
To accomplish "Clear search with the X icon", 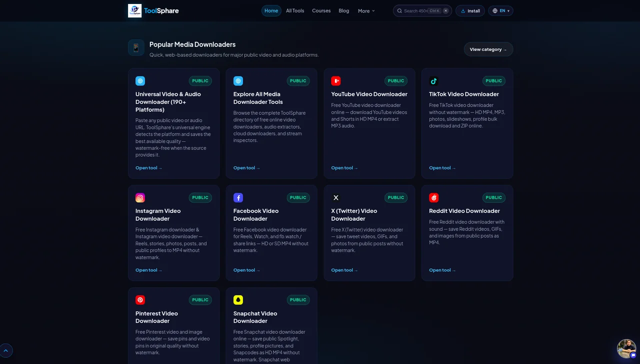I will pyautogui.click(x=445, y=10).
